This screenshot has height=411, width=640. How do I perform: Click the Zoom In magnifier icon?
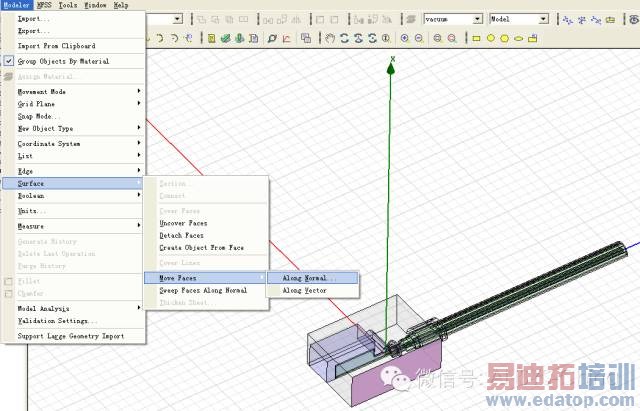tap(404, 38)
